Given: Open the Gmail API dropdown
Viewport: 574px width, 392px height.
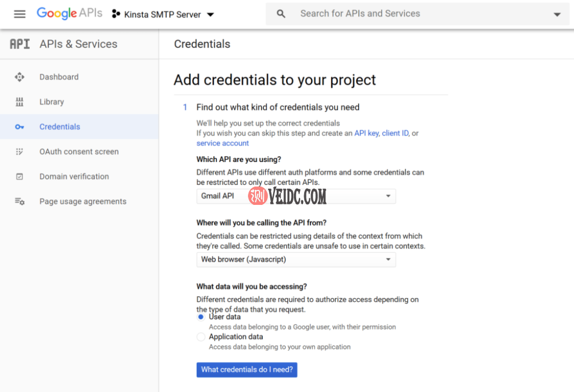Looking at the screenshot, I should click(x=296, y=196).
